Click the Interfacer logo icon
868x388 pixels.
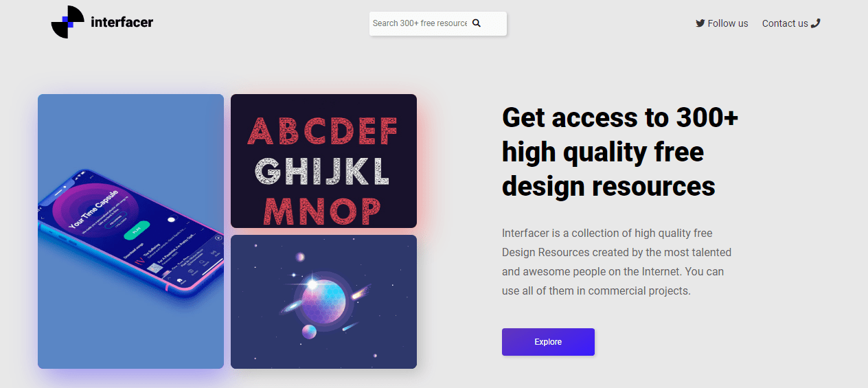[67, 22]
